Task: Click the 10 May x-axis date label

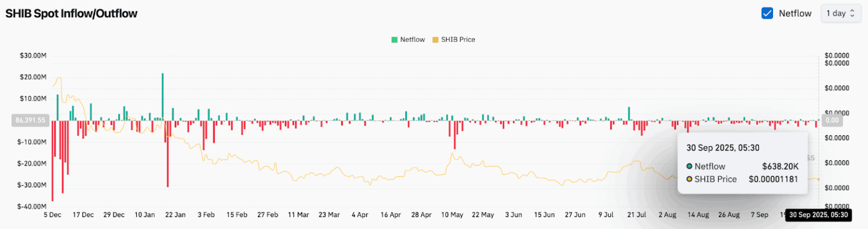Action: pyautogui.click(x=452, y=215)
